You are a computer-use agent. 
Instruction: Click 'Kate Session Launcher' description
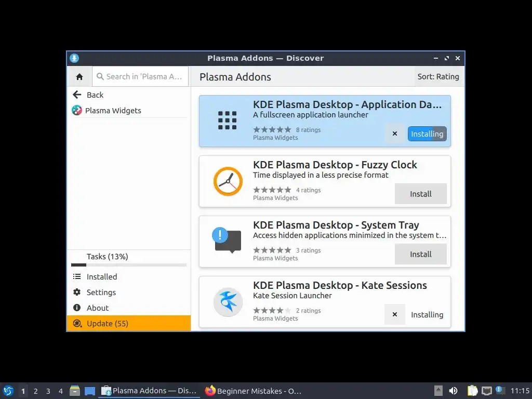coord(292,296)
